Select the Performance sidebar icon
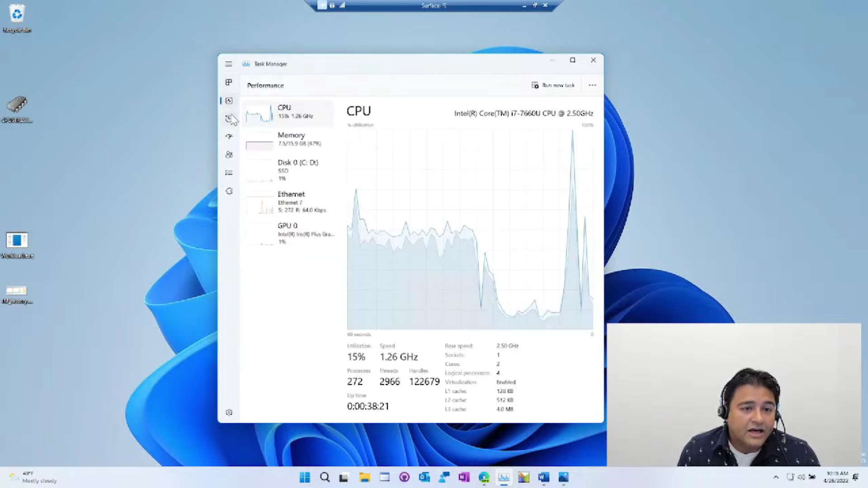The height and width of the screenshot is (488, 868). (x=229, y=101)
